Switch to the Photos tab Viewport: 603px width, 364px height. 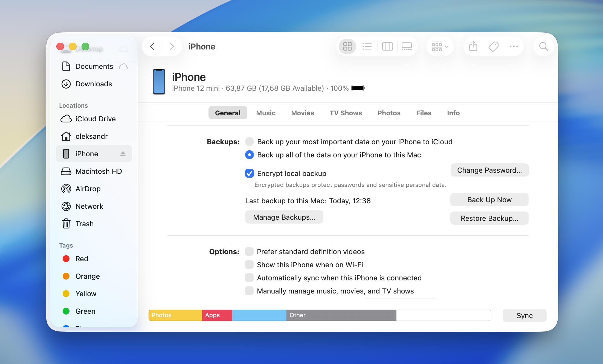click(x=389, y=113)
